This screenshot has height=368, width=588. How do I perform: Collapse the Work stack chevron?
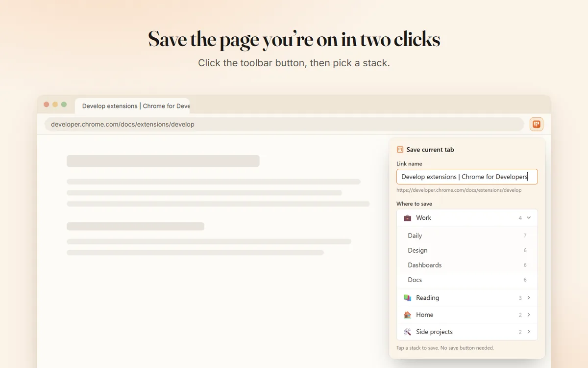(529, 218)
